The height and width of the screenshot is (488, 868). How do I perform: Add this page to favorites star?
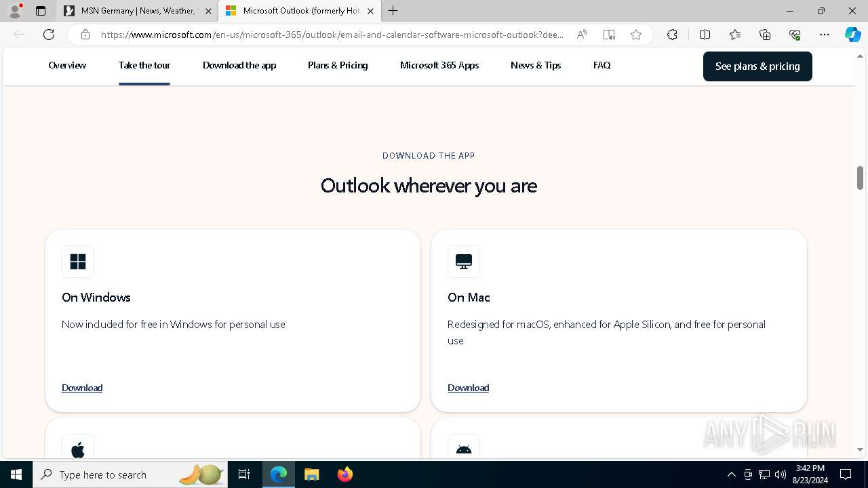coord(636,35)
